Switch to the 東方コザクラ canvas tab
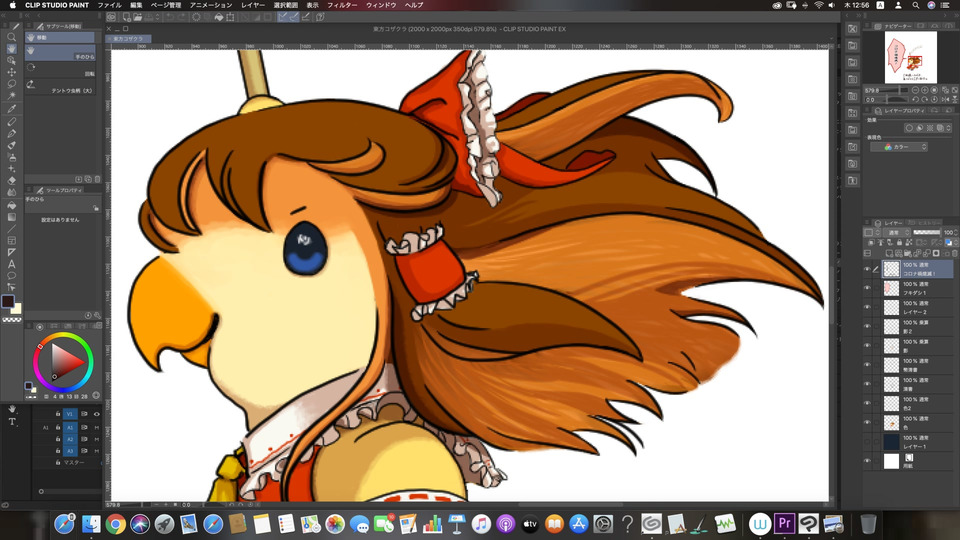 point(129,39)
